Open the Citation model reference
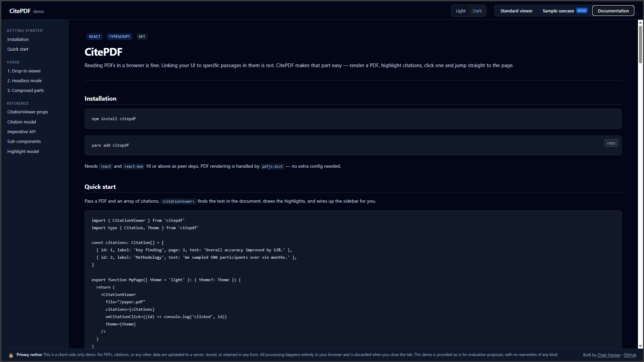This screenshot has height=362, width=644. 22,122
